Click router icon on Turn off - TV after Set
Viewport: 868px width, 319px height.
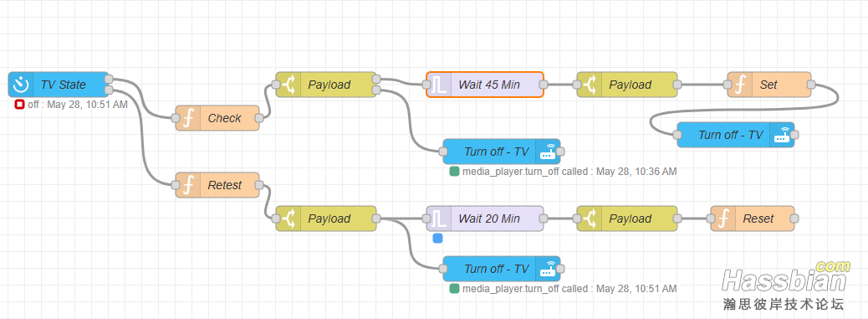coord(782,135)
